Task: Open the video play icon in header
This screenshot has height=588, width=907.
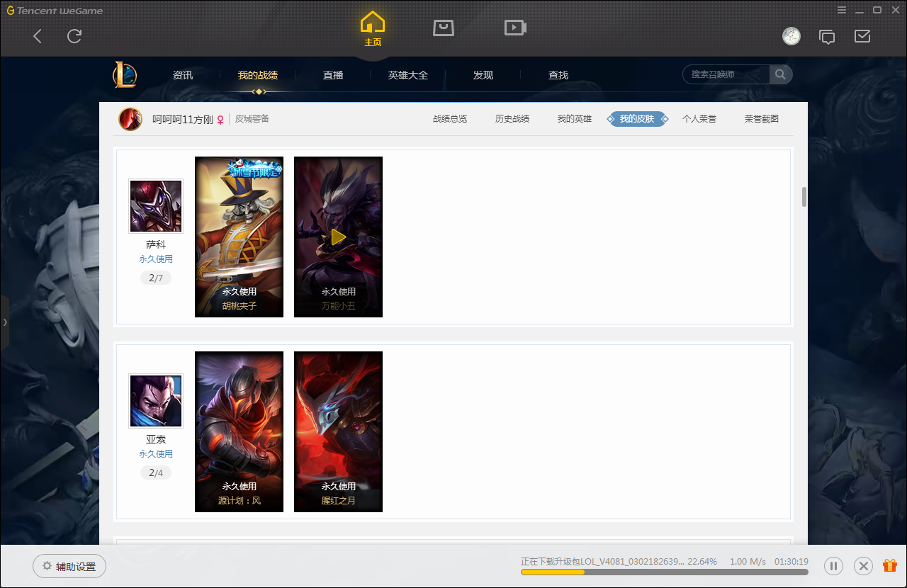Action: (515, 28)
